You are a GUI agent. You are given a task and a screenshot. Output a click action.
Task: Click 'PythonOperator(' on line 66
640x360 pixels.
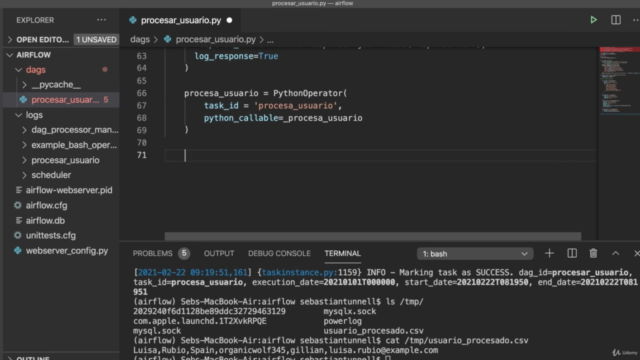point(310,93)
